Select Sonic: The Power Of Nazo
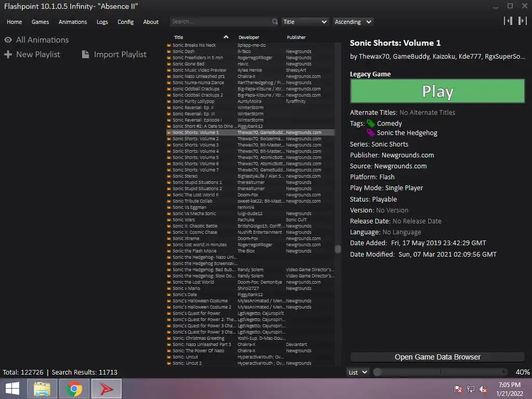This screenshot has width=532, height=399. click(x=250, y=351)
